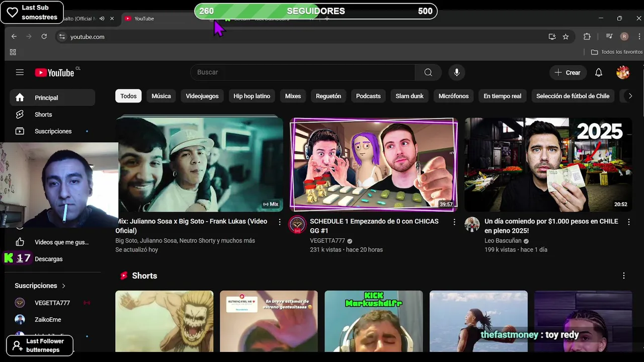Open Chrome profile R avatar
The height and width of the screenshot is (362, 644).
[624, 37]
